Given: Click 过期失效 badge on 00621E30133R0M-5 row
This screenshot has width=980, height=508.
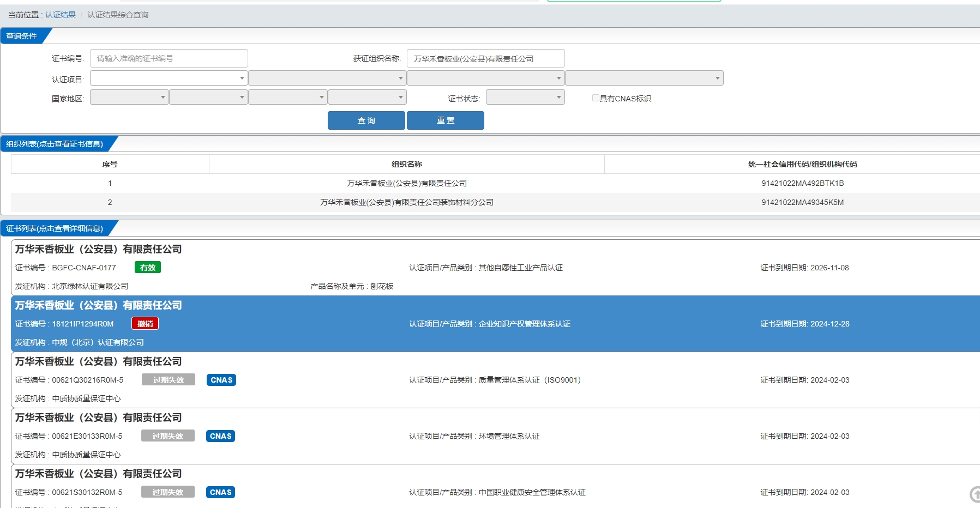Looking at the screenshot, I should pos(168,436).
